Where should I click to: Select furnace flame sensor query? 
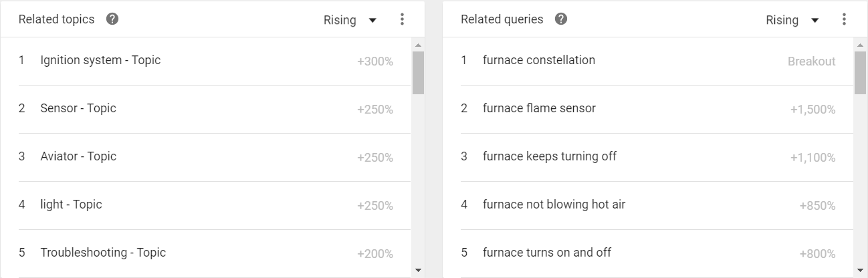[x=539, y=108]
